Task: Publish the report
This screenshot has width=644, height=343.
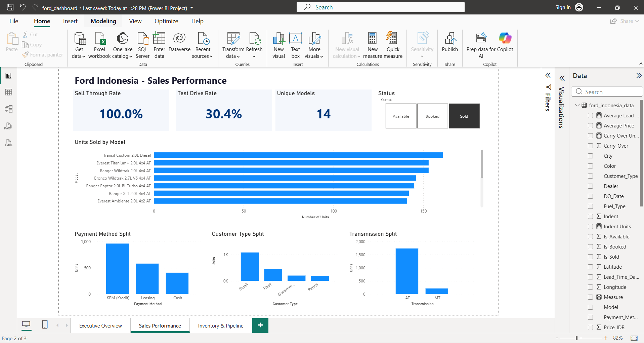Action: pos(450,42)
